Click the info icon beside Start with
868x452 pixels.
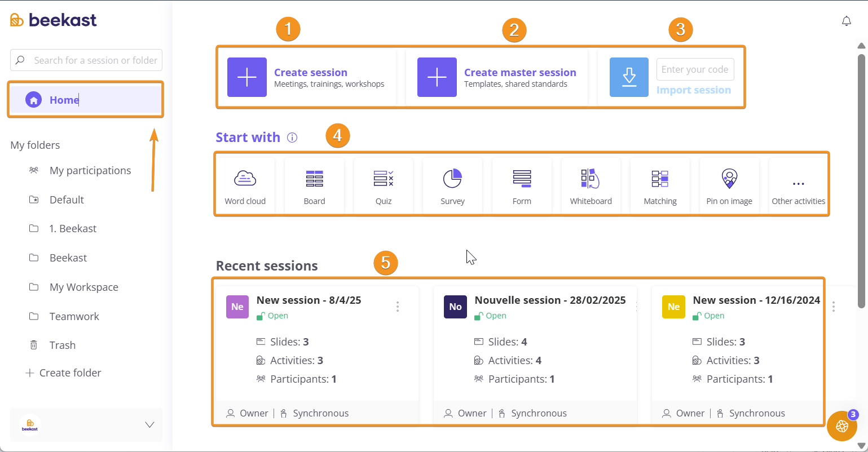coord(292,138)
